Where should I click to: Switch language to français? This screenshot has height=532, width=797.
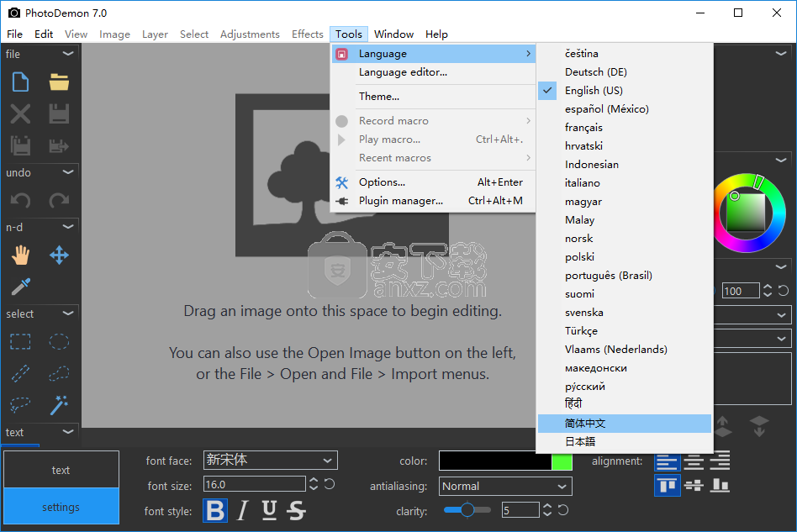[x=625, y=128]
